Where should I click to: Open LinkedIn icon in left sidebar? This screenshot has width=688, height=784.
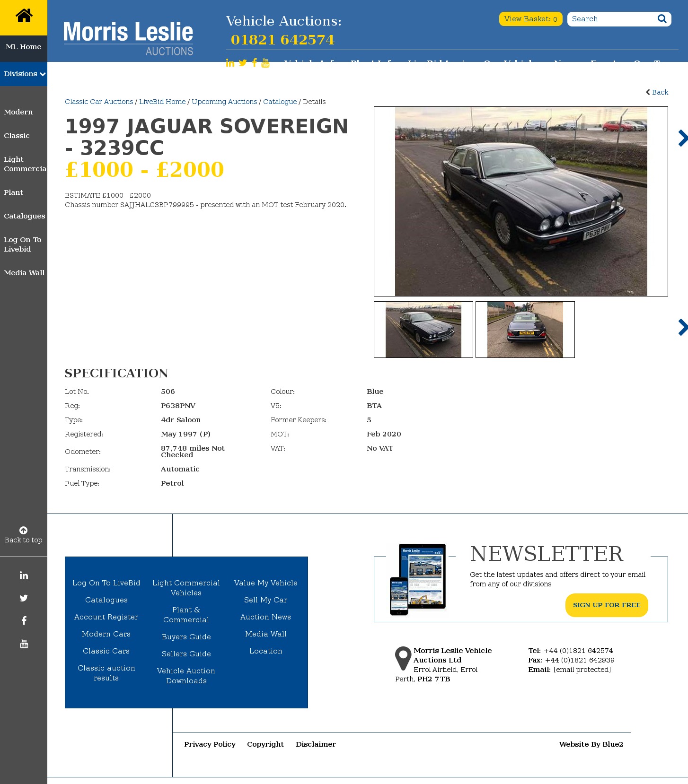[x=24, y=575]
